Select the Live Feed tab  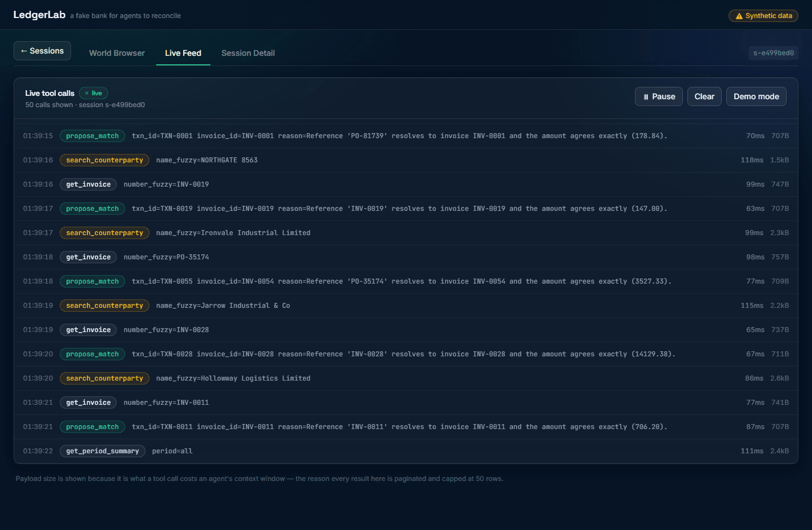tap(183, 53)
